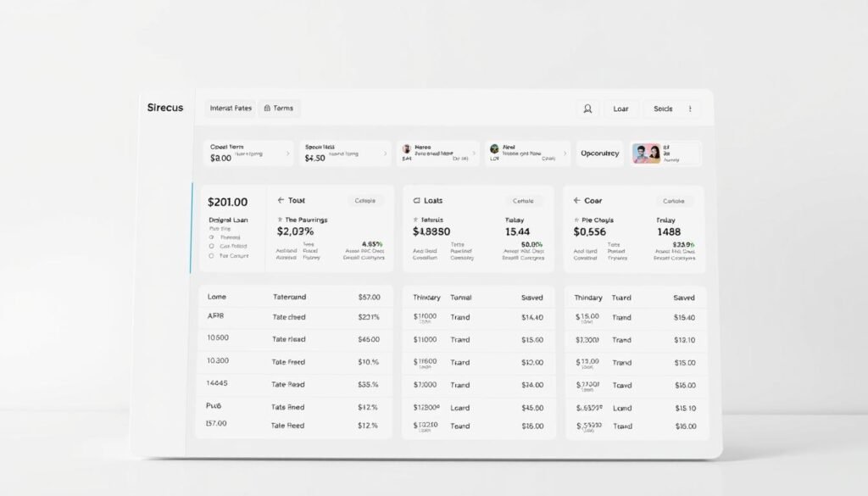Click the back arrow on the Coar panel

pos(576,200)
